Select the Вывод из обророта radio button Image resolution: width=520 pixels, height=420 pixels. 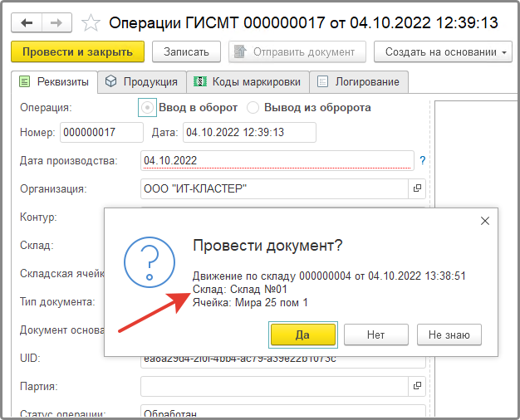pos(253,107)
